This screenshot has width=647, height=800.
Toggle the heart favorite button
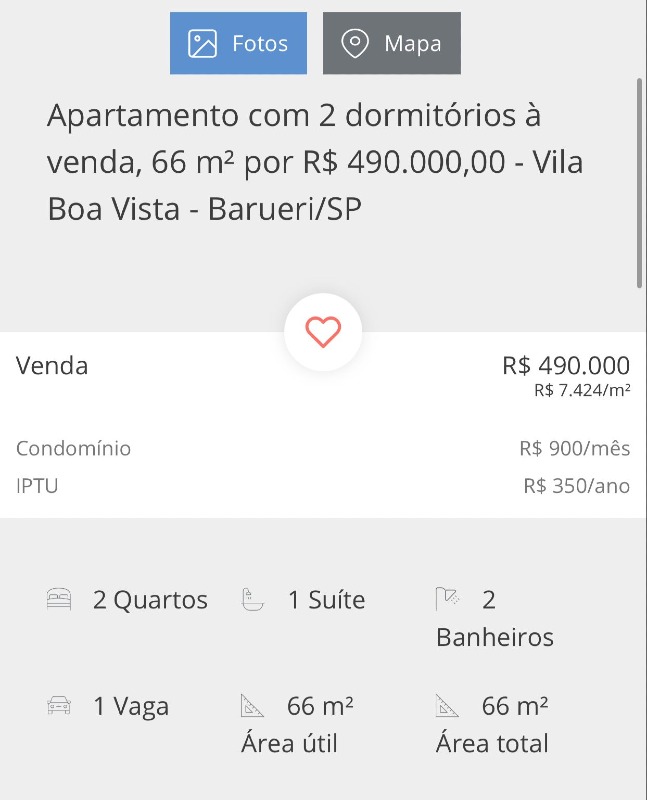323,332
